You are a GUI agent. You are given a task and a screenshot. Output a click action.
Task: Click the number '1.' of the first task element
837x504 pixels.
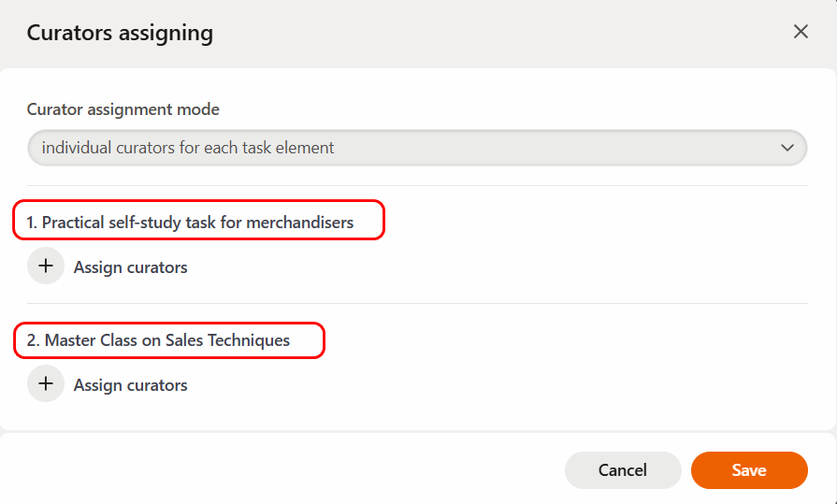(x=32, y=223)
